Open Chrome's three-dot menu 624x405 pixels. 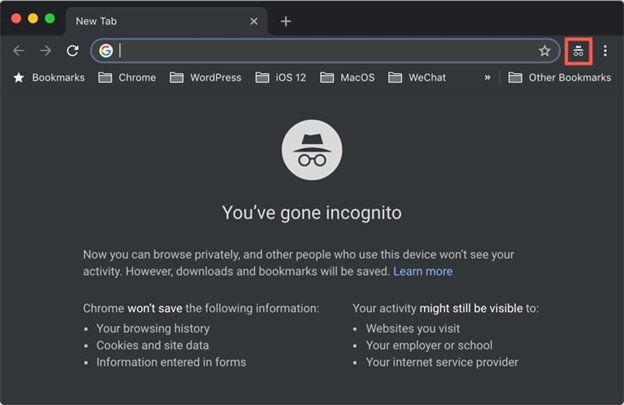[x=605, y=51]
